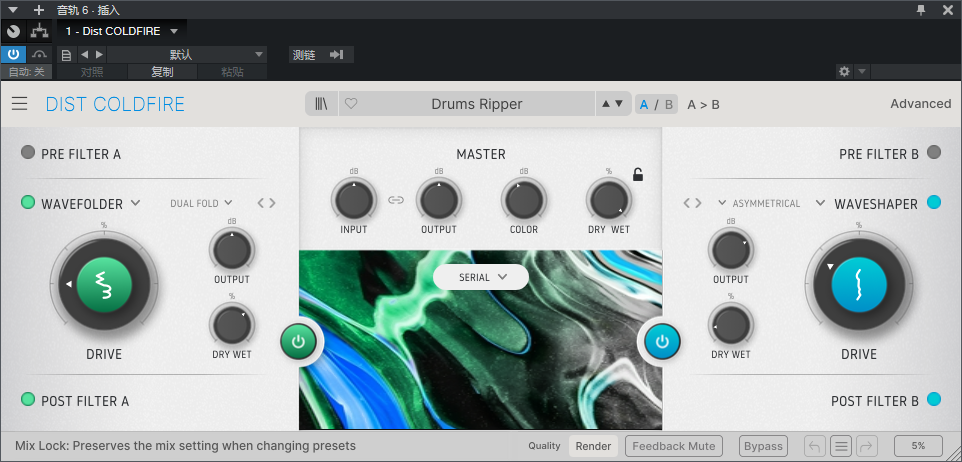The height and width of the screenshot is (462, 962).
Task: Cycle the Asymmetrical type with arrows
Action: (693, 203)
